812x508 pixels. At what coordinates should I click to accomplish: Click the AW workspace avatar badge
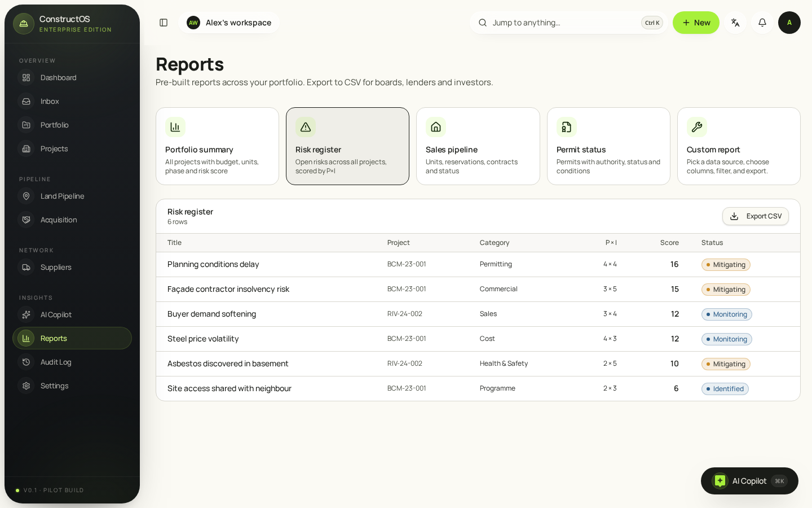193,23
